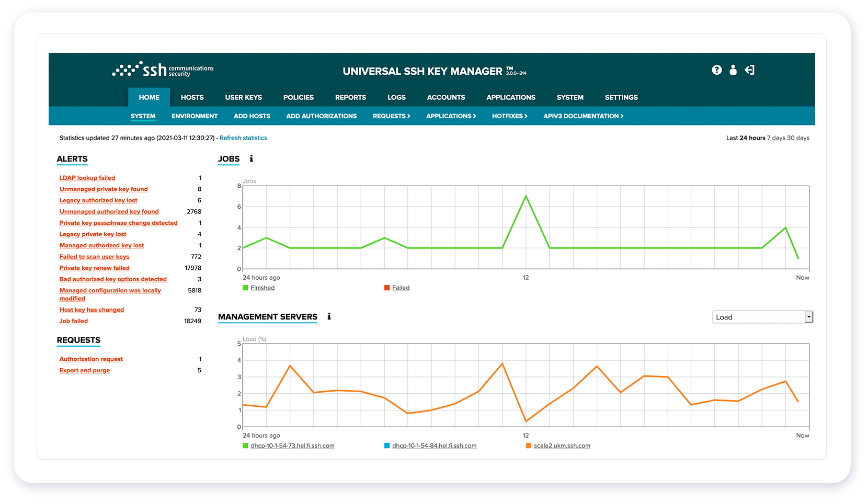Toggle scala2.ukm.ssh.com server series
The image size is (868, 502).
562,446
